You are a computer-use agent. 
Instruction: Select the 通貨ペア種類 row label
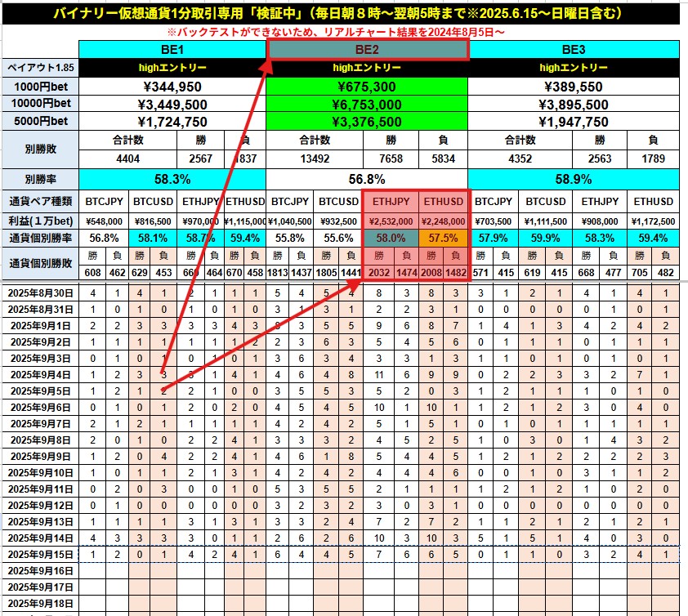pos(40,201)
